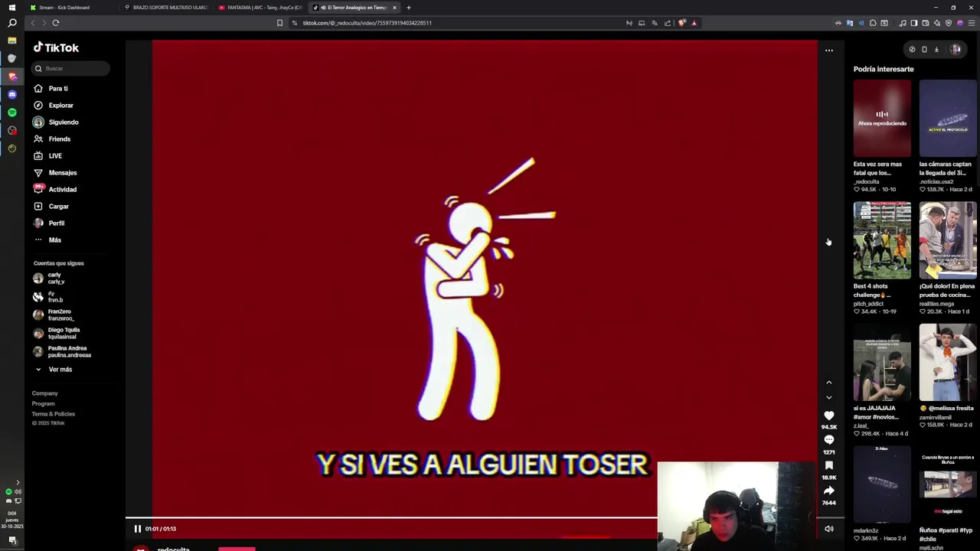Open TikTok coins compass icon at top right

[x=912, y=50]
